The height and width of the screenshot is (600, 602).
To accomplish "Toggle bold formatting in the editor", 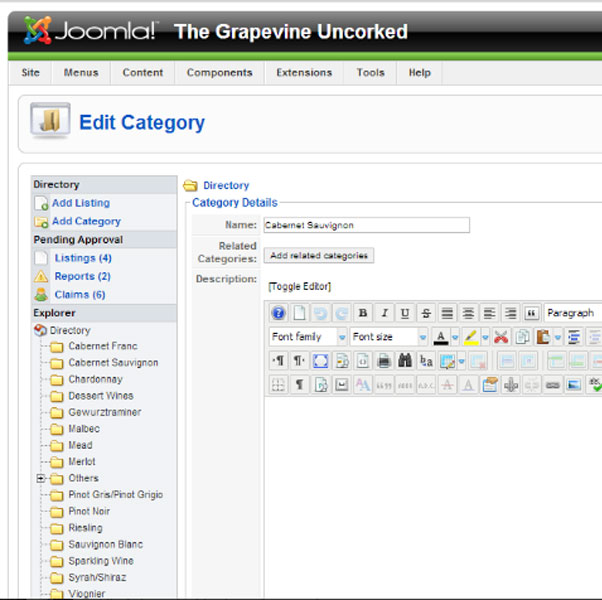I will tap(363, 313).
